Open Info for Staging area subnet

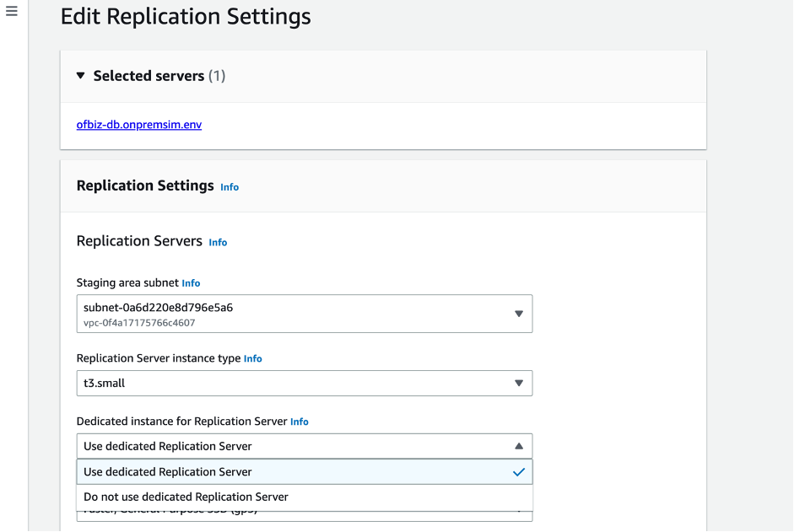click(x=192, y=283)
